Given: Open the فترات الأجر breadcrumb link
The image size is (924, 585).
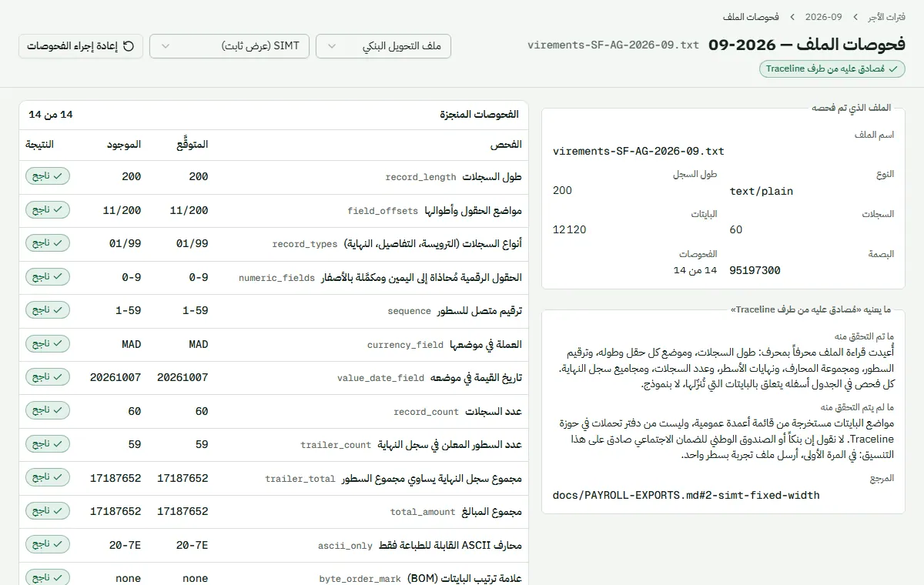Looking at the screenshot, I should click(886, 16).
